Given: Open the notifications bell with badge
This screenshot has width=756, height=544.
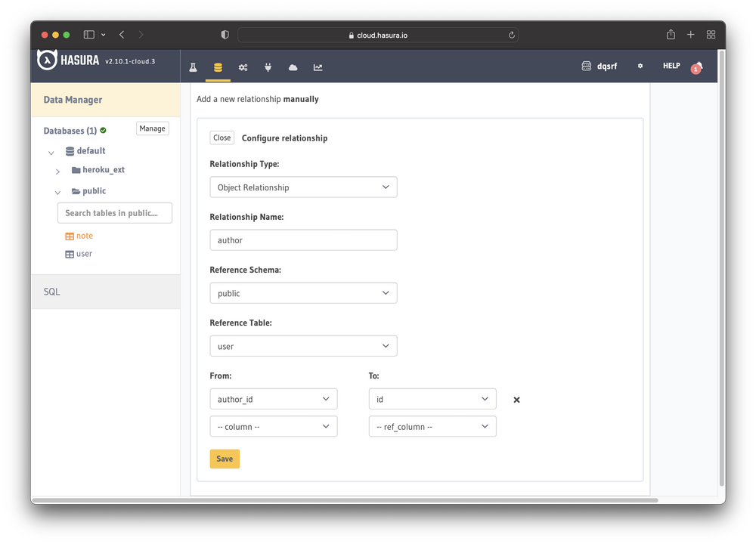Looking at the screenshot, I should pyautogui.click(x=696, y=67).
